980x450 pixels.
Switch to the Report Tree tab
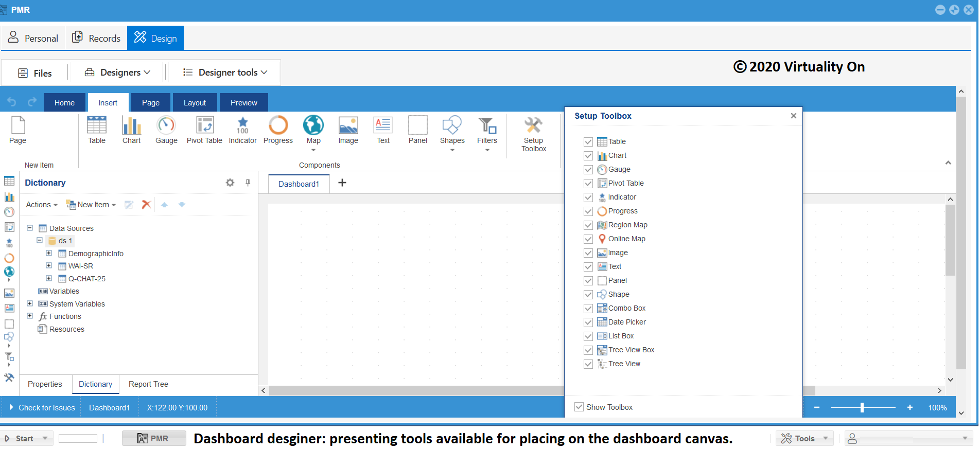coord(148,384)
